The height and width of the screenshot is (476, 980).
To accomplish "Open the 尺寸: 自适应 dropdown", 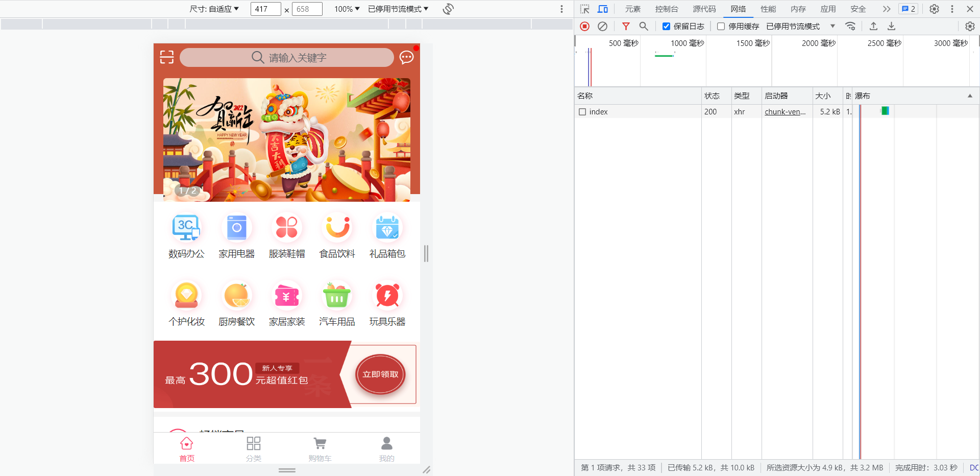I will 214,9.
